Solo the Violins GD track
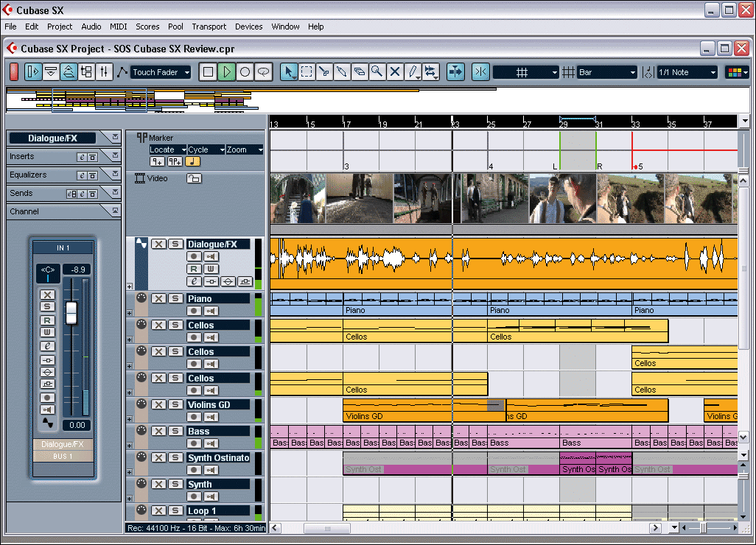The height and width of the screenshot is (545, 756). pyautogui.click(x=175, y=404)
